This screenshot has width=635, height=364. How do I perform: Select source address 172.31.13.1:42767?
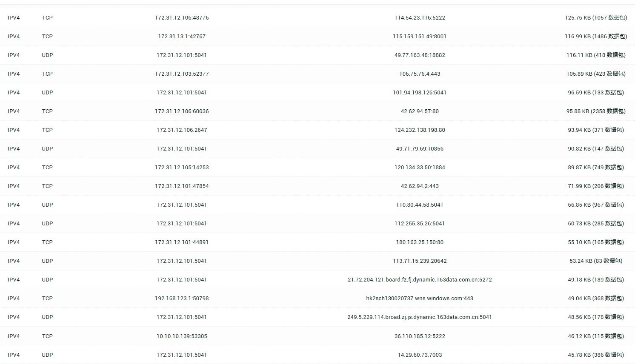coord(182,37)
